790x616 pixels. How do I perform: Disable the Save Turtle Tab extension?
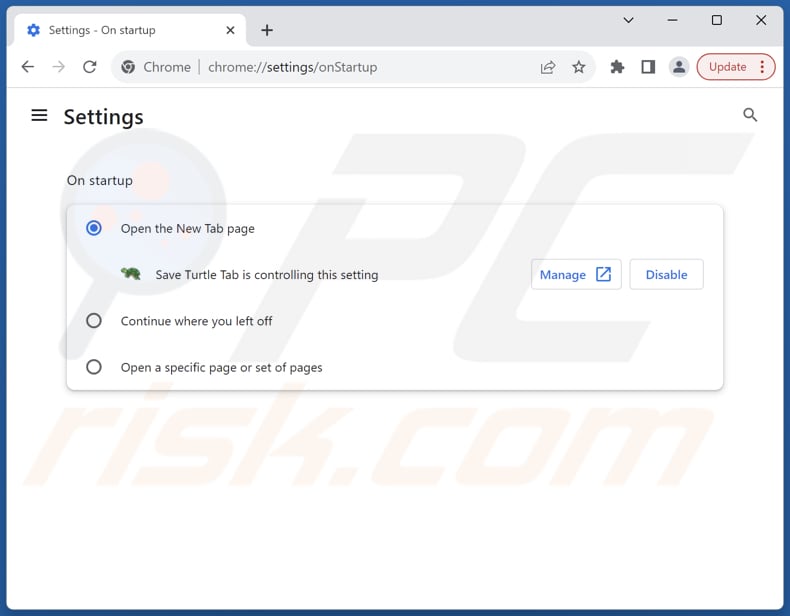(x=666, y=275)
